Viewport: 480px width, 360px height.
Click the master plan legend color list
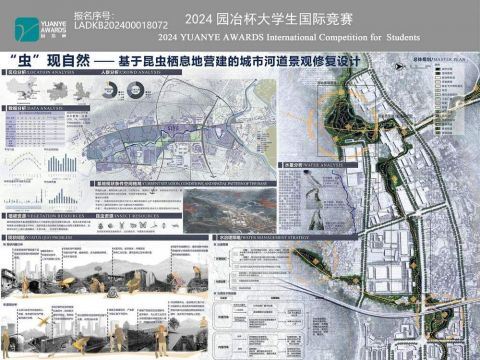click(449, 100)
